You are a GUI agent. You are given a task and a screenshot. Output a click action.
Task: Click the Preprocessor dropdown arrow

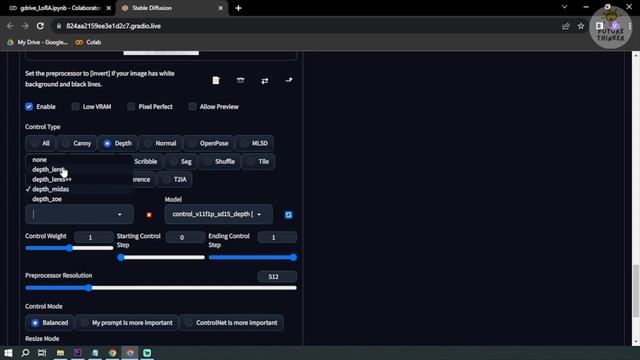120,215
